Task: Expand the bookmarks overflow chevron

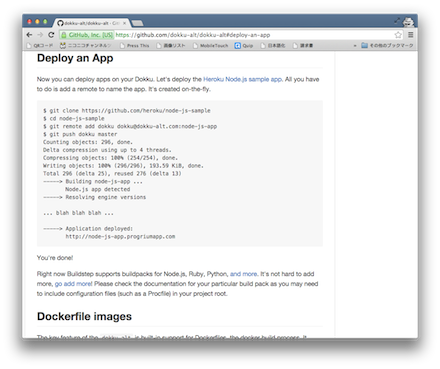Action: 355,45
